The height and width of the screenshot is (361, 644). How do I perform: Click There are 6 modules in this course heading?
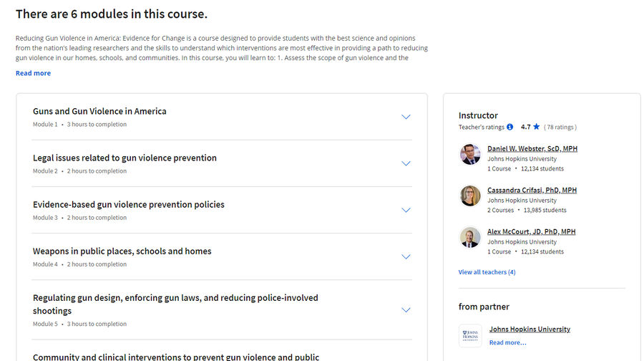point(112,14)
